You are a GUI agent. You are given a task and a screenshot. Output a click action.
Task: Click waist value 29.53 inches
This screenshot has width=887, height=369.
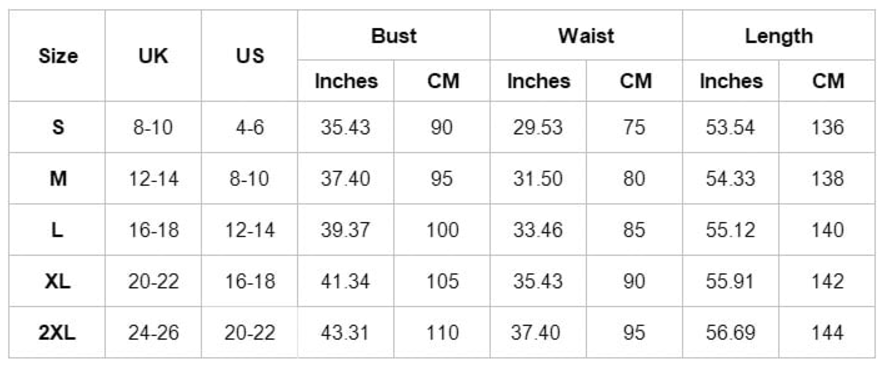[538, 127]
